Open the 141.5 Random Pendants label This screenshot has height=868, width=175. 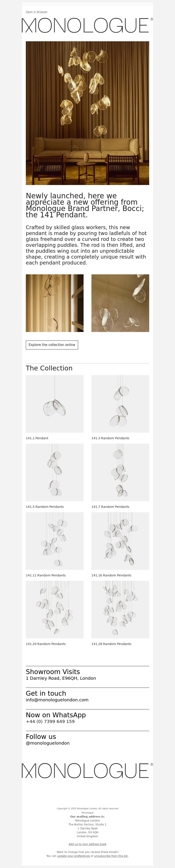point(45,507)
